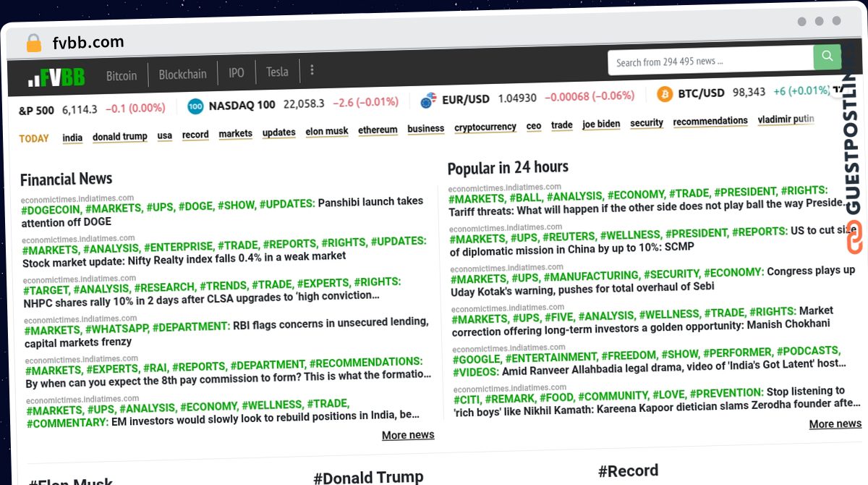Click the ethereum trending tag
This screenshot has width=868, height=485.
(378, 130)
